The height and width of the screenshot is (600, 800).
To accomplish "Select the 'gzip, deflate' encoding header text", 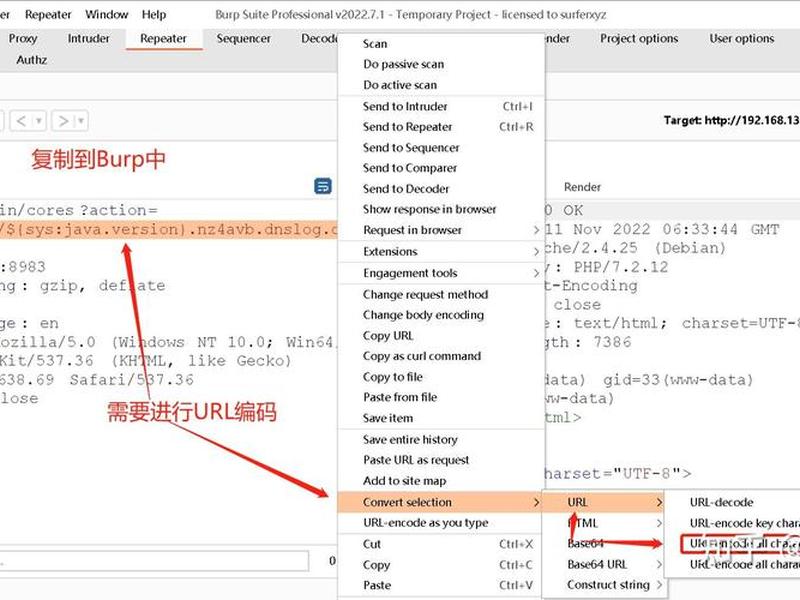I will (x=103, y=286).
